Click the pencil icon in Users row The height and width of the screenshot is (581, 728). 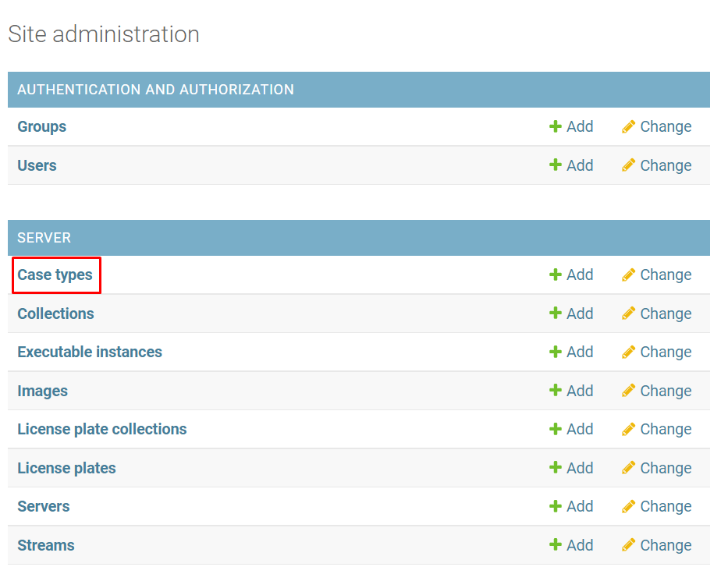pyautogui.click(x=628, y=165)
